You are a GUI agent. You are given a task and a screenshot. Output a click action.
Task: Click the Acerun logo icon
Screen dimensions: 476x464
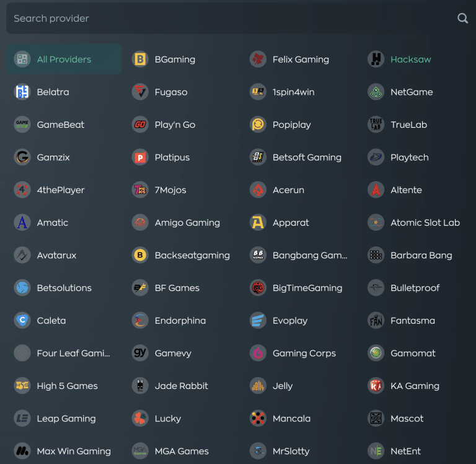tap(258, 190)
